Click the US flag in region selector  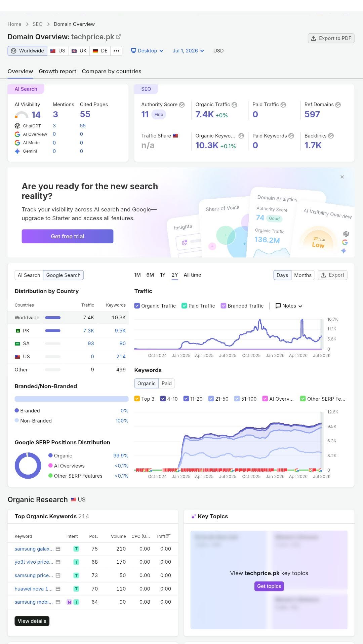pos(53,51)
